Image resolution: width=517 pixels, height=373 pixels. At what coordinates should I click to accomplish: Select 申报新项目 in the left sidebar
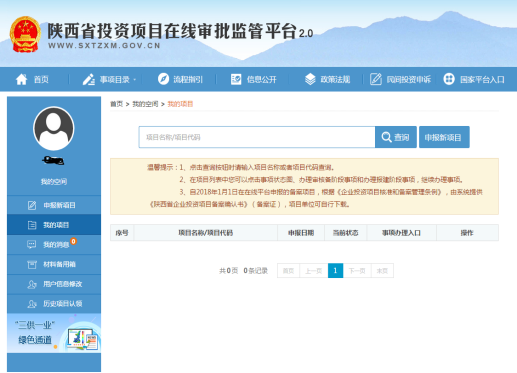[54, 205]
